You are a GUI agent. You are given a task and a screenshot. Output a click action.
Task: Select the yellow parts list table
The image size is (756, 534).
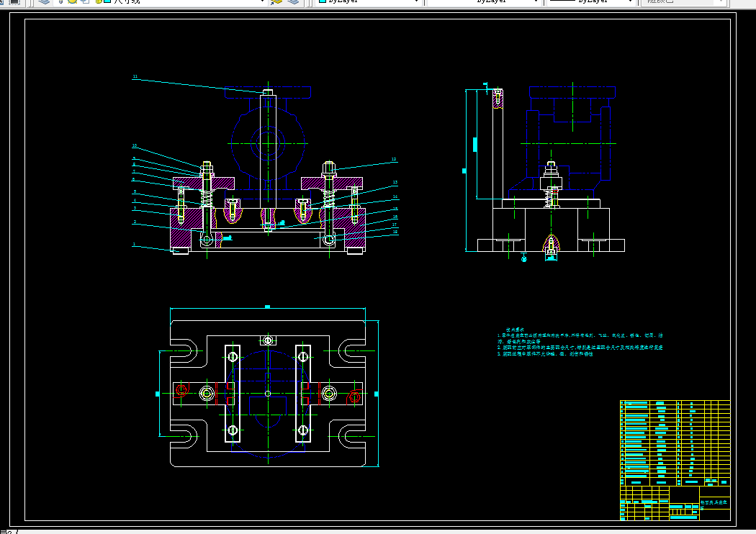coord(675,443)
